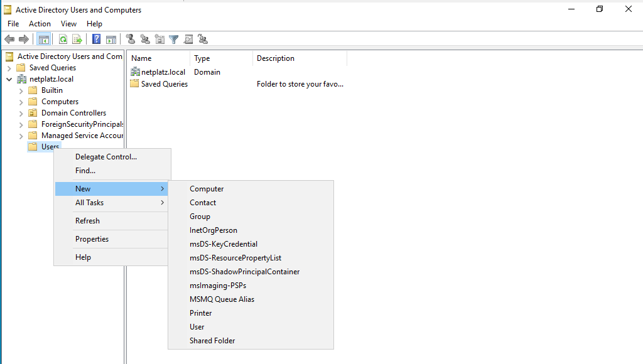The width and height of the screenshot is (643, 364).
Task: Expand the Saved Queries tree node
Action: click(x=9, y=68)
